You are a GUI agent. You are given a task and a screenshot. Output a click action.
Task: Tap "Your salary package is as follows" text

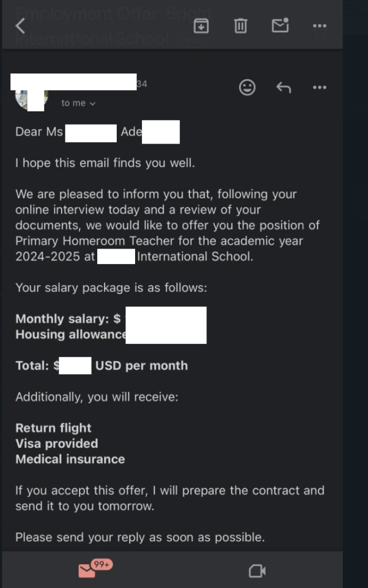110,288
